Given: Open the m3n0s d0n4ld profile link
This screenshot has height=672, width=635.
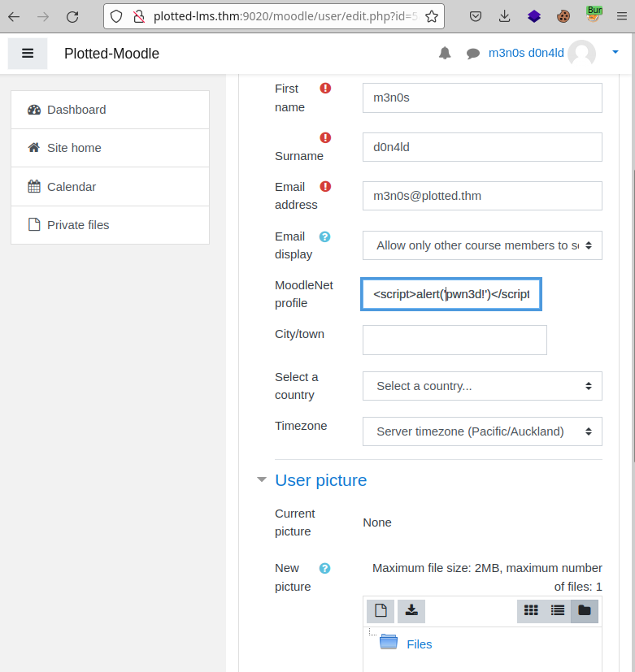Looking at the screenshot, I should click(x=526, y=53).
